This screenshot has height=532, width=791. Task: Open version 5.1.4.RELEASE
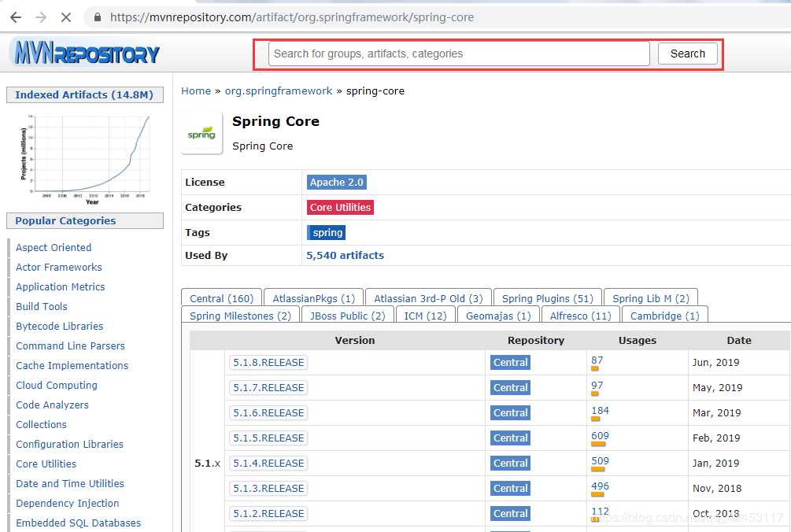coord(268,464)
